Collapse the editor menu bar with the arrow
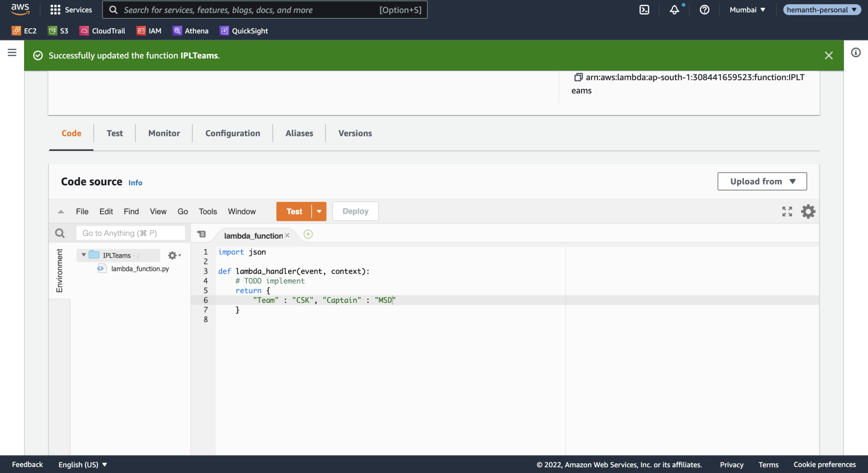 tap(61, 211)
